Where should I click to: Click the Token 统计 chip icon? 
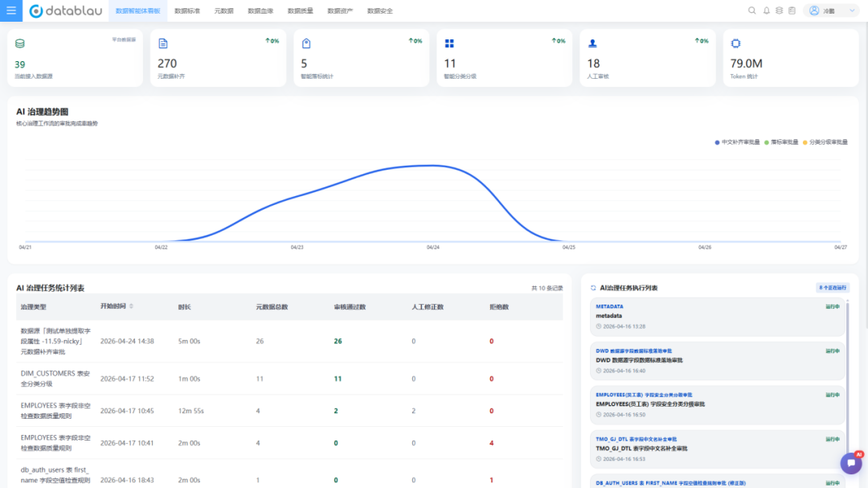pyautogui.click(x=735, y=43)
